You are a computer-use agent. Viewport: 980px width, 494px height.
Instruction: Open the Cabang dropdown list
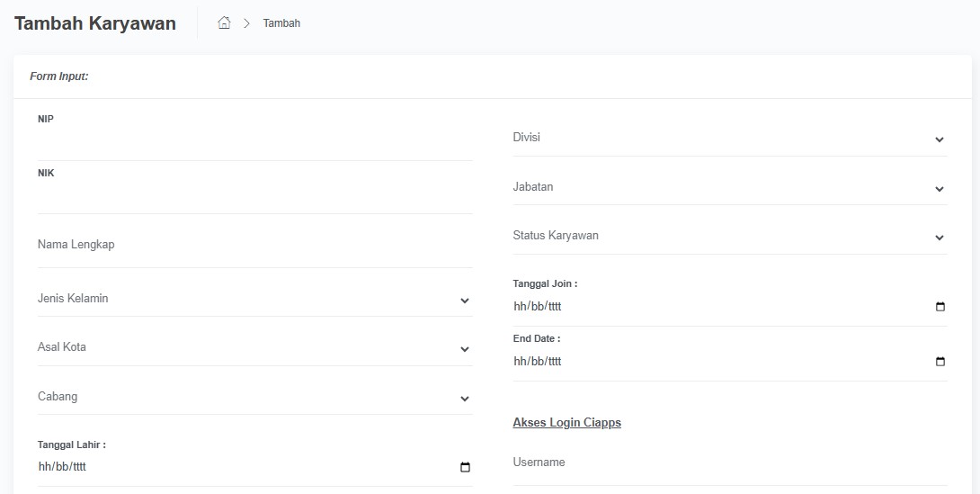254,397
